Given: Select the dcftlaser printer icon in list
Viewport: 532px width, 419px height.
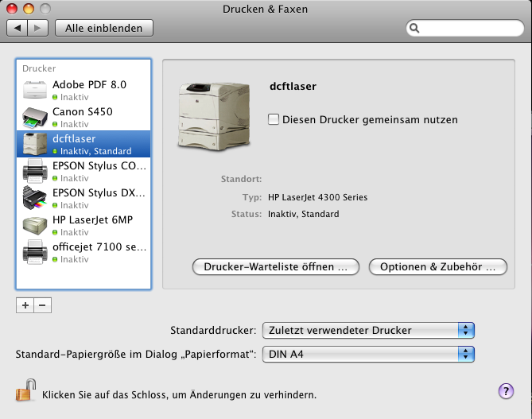Looking at the screenshot, I should tap(35, 144).
